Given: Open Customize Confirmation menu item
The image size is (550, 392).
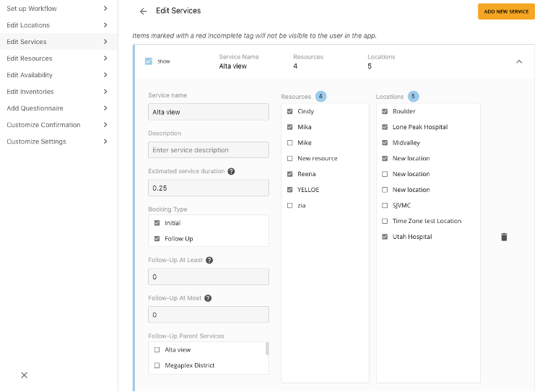Looking at the screenshot, I should click(58, 125).
